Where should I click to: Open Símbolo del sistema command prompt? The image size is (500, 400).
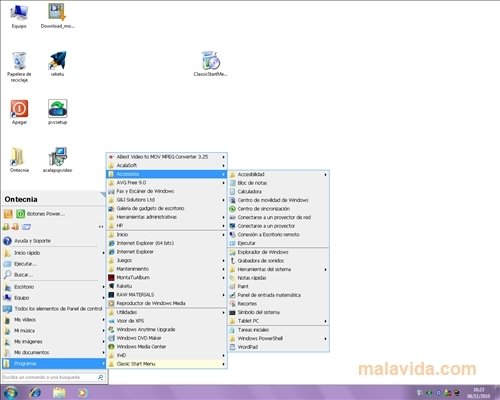[x=279, y=312]
